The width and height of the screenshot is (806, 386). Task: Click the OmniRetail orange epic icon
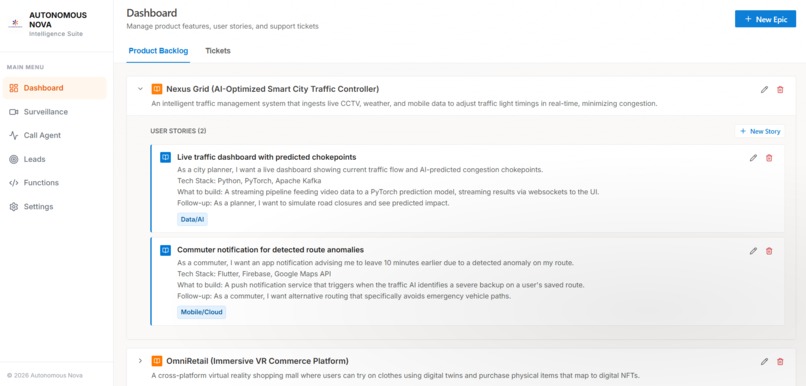point(157,361)
